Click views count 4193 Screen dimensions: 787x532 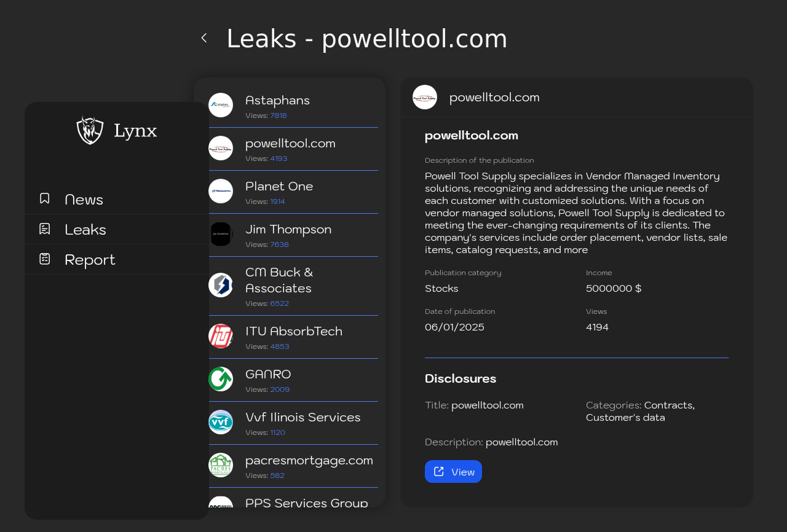click(x=279, y=158)
